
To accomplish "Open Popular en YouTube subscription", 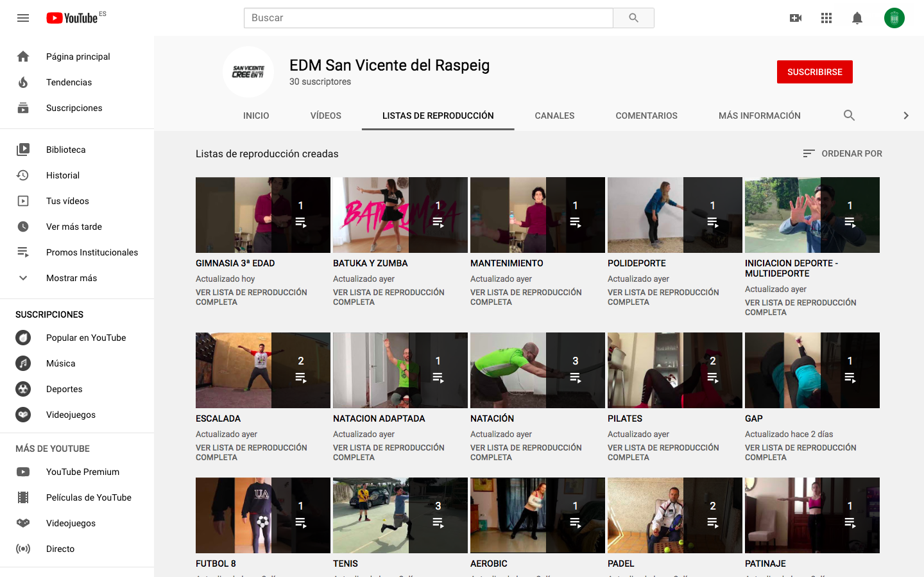I will coord(77,338).
